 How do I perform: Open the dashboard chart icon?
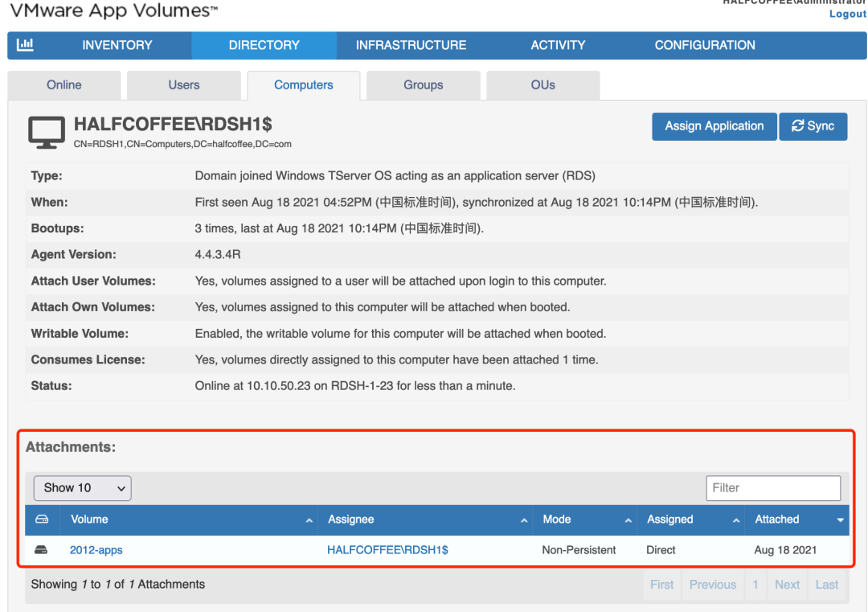coord(25,45)
